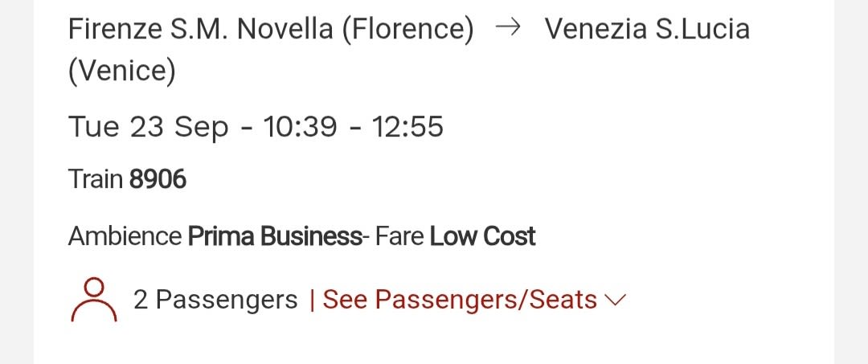
Task: Select train number 8906
Action: (158, 179)
